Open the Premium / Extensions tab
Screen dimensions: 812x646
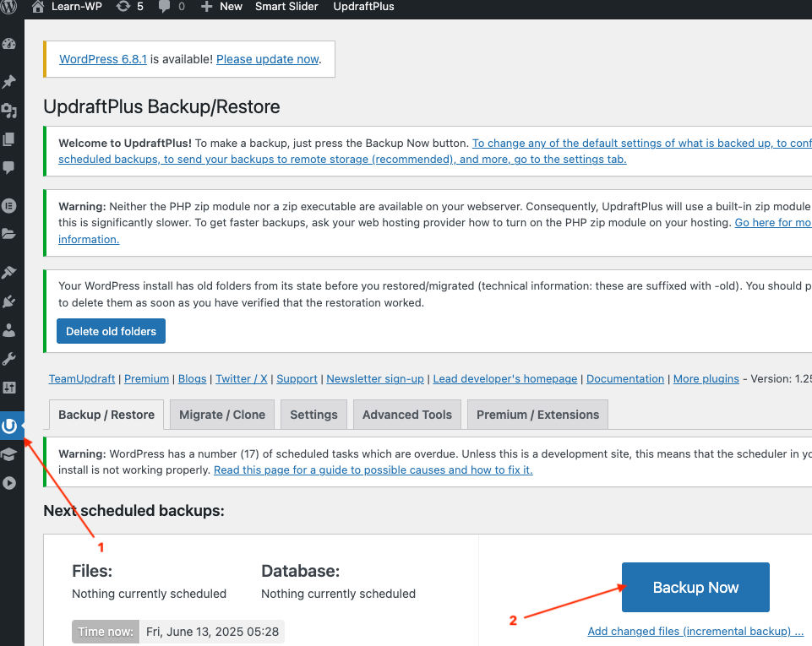click(x=537, y=415)
